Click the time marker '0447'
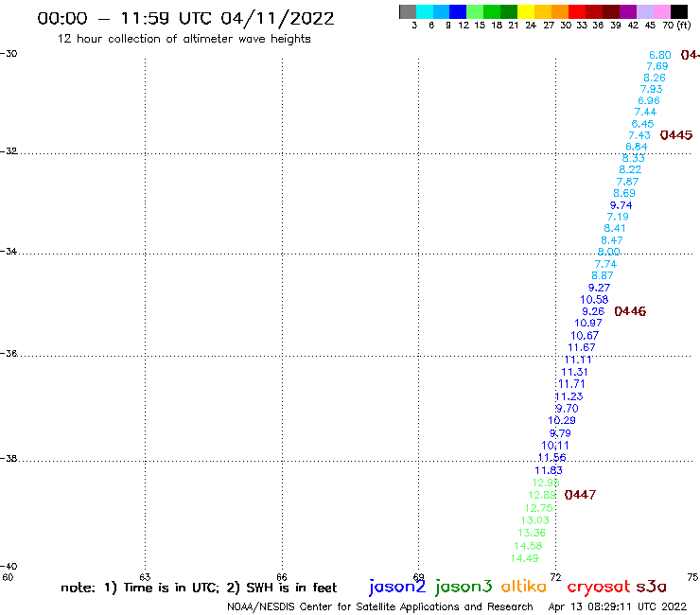This screenshot has height=615, width=700. (x=581, y=495)
